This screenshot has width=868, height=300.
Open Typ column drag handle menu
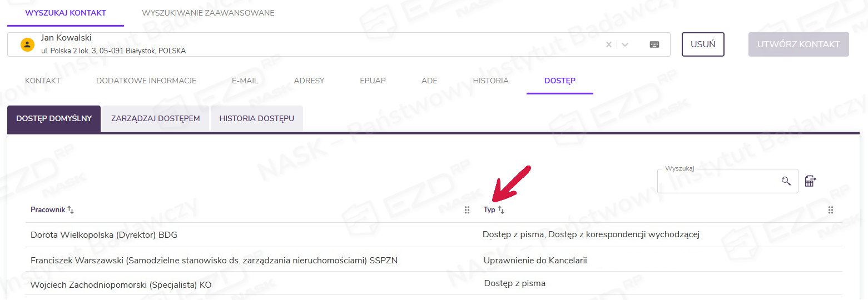[831, 210]
